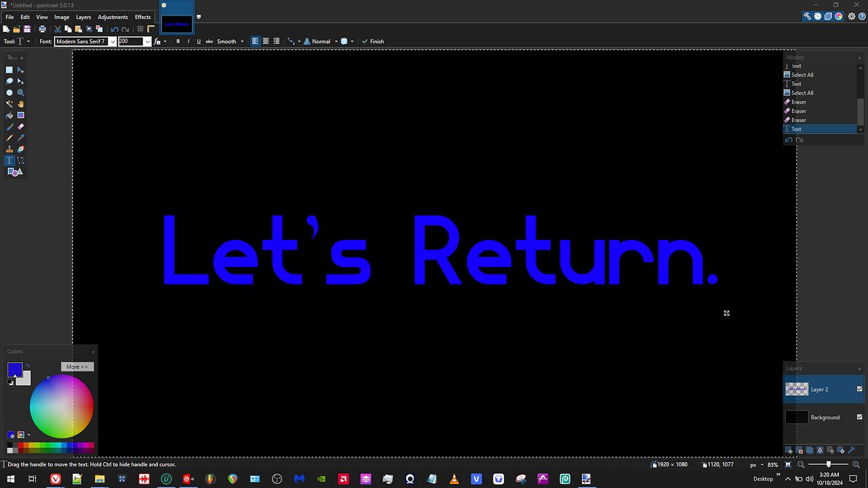The height and width of the screenshot is (488, 868).
Task: Click the Finish button
Action: pos(373,41)
